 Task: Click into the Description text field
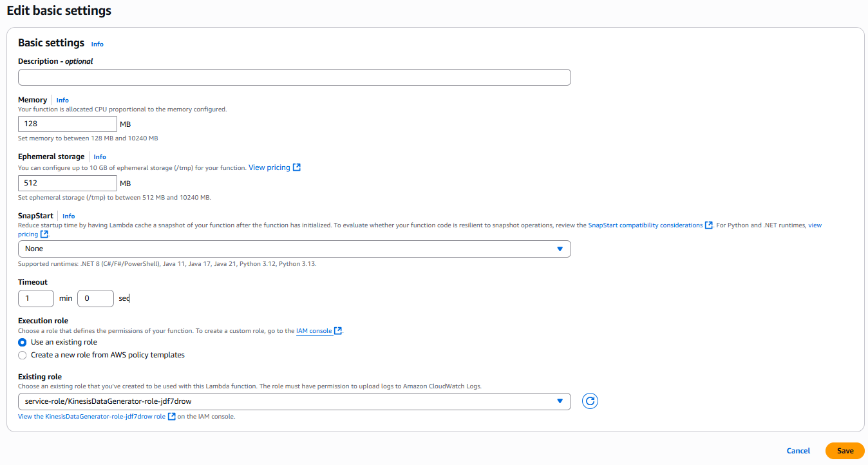[294, 77]
